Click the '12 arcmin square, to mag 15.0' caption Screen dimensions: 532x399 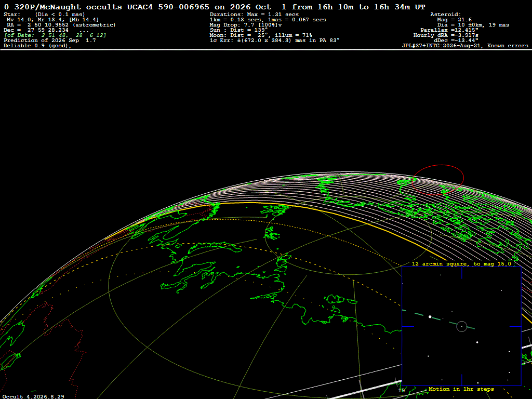point(461,263)
